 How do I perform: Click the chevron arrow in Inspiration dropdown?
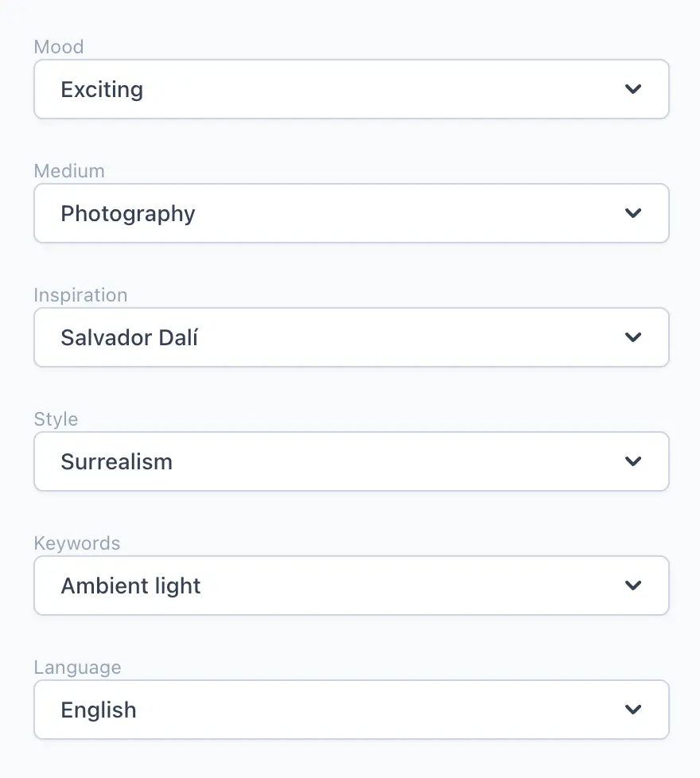[x=633, y=337]
